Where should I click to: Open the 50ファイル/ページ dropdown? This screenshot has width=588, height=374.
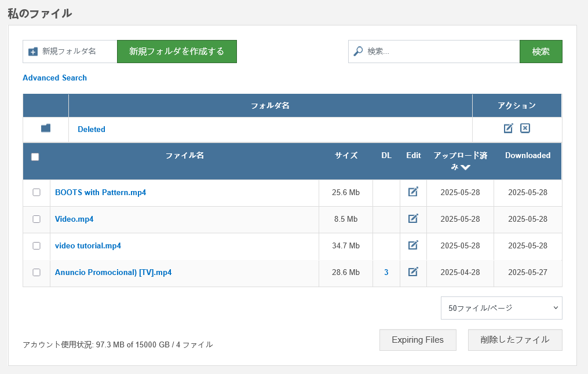click(501, 308)
